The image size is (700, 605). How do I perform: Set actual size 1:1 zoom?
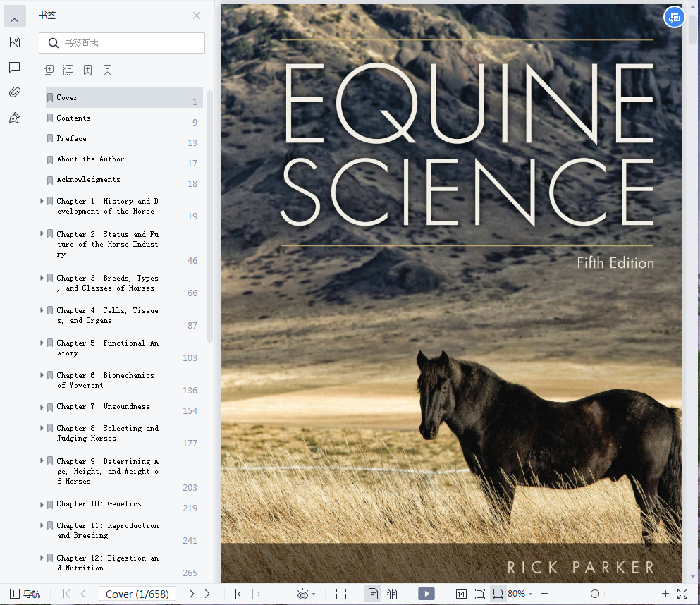(461, 594)
